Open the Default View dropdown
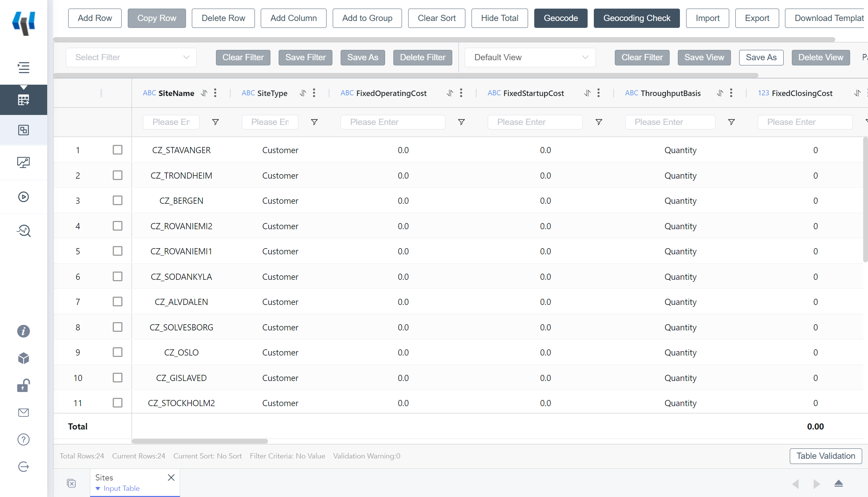Viewport: 868px width, 497px height. tap(530, 57)
